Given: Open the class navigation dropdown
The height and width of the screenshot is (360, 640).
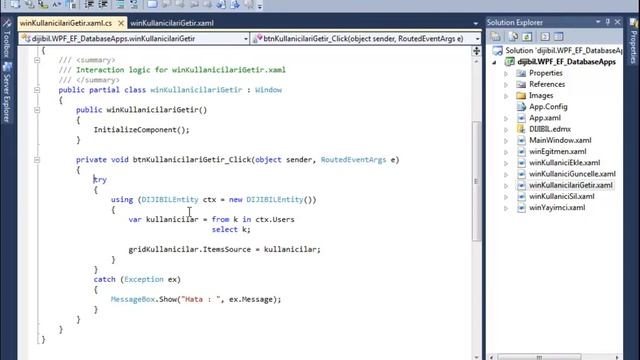Looking at the screenshot, I should (246, 39).
